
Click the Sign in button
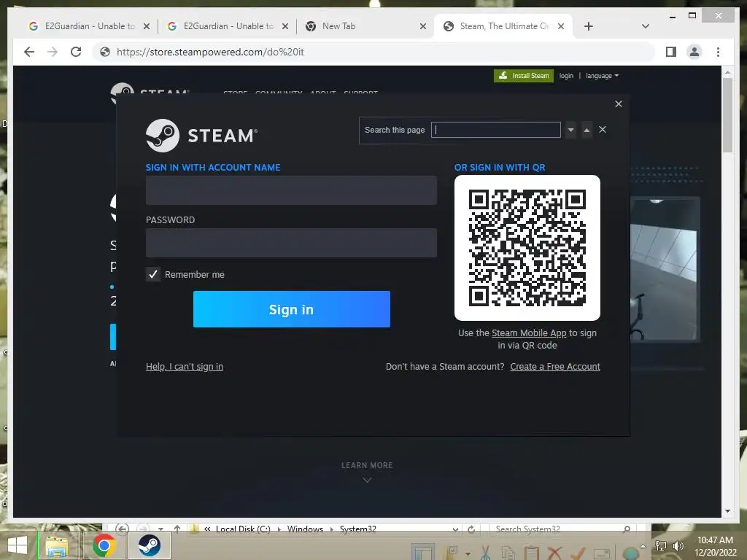click(292, 309)
